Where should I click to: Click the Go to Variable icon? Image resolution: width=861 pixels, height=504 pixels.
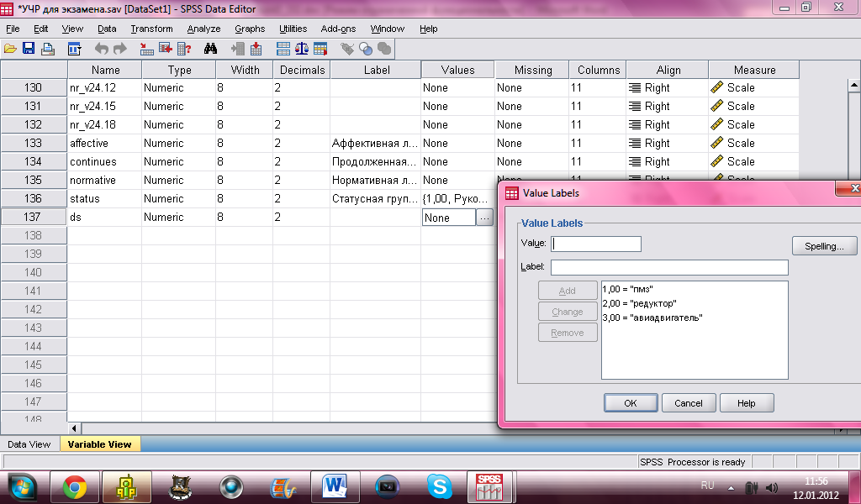[x=166, y=49]
